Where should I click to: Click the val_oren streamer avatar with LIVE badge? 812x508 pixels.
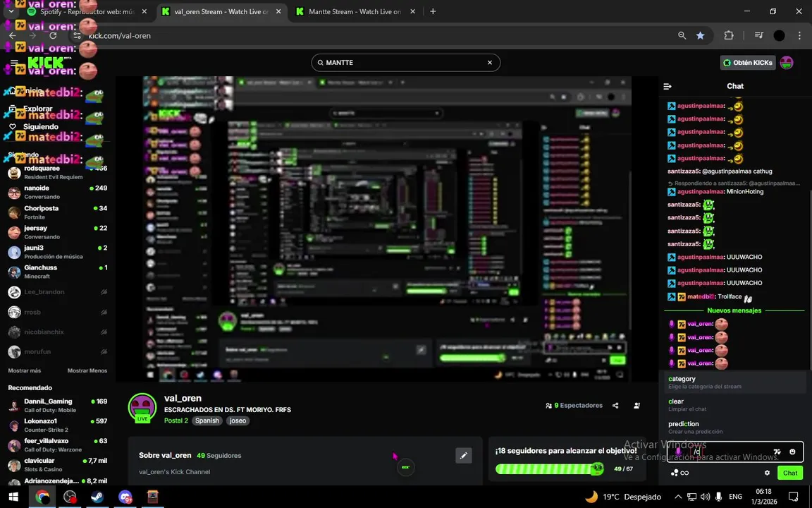142,408
